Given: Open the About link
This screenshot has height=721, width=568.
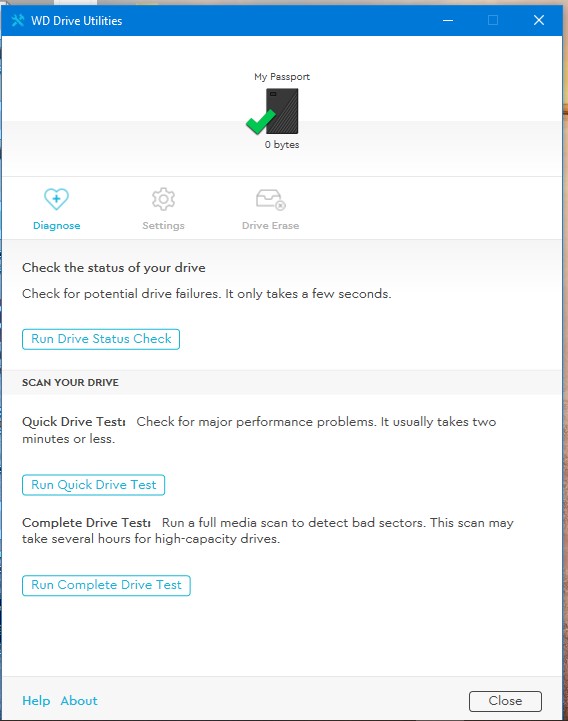Looking at the screenshot, I should (x=79, y=700).
